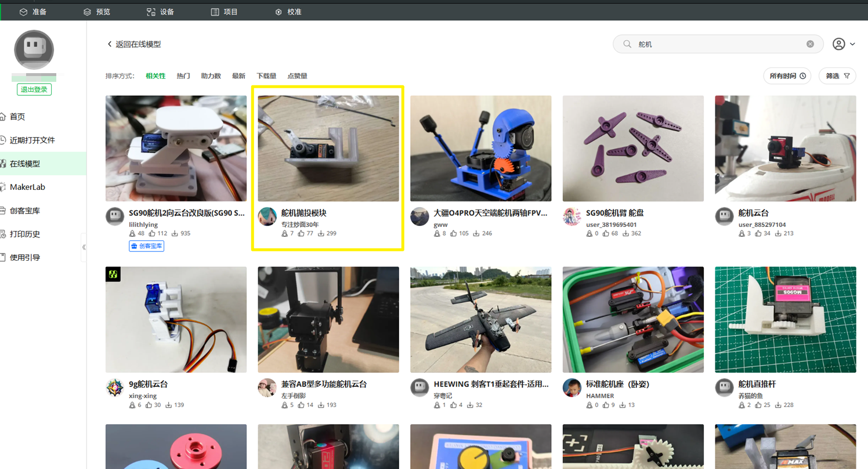Sort results by 下载量
Screen dimensions: 868x469
coord(266,76)
